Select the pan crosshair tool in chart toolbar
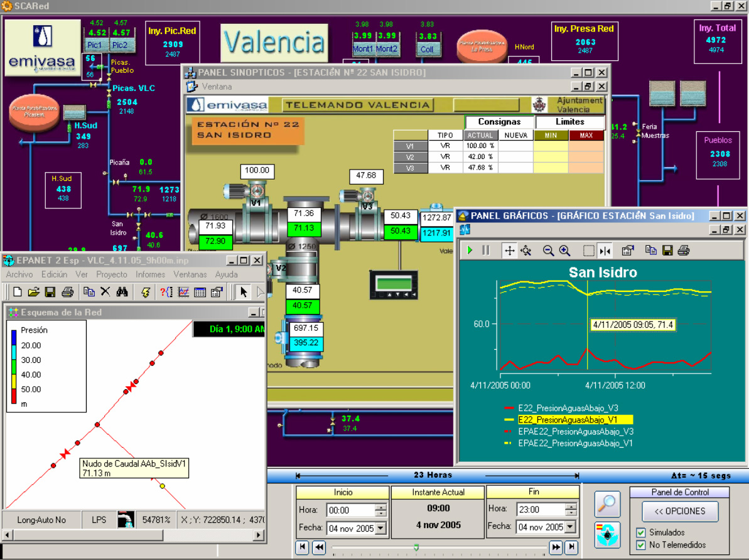The width and height of the screenshot is (749, 560). [510, 250]
